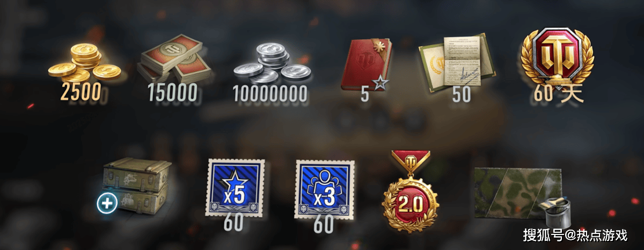The height and width of the screenshot is (250, 644).
Task: Open the red crew book icon
Action: click(x=367, y=64)
